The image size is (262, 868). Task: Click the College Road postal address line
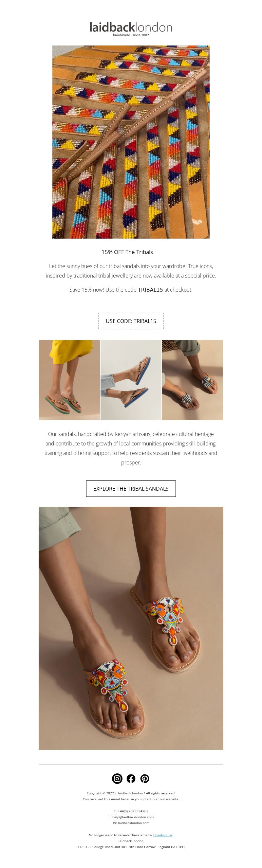[131, 847]
